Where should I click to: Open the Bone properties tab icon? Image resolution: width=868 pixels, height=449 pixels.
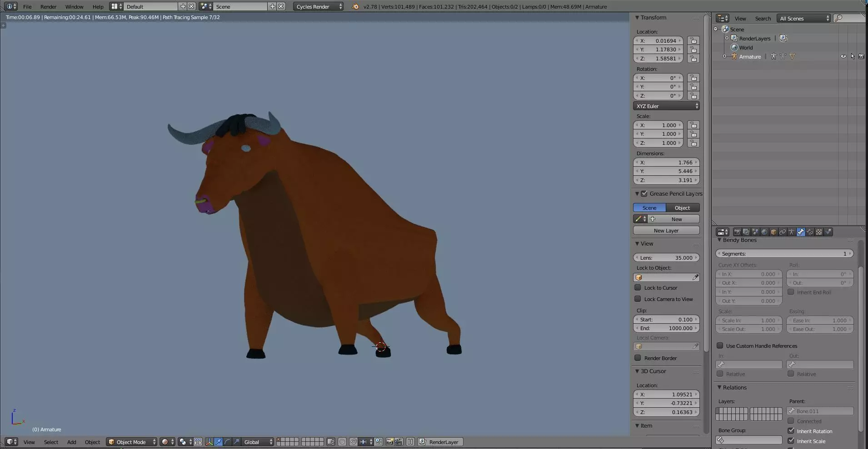point(801,232)
